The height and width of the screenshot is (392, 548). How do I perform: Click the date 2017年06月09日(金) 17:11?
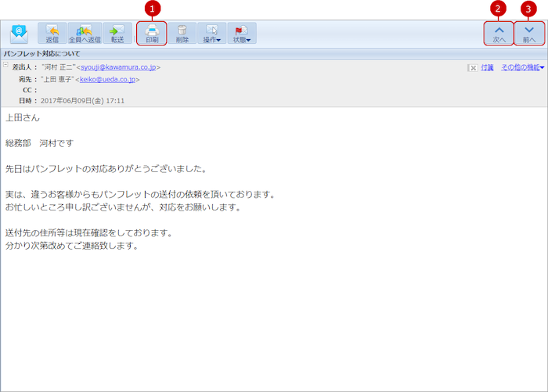coord(82,101)
